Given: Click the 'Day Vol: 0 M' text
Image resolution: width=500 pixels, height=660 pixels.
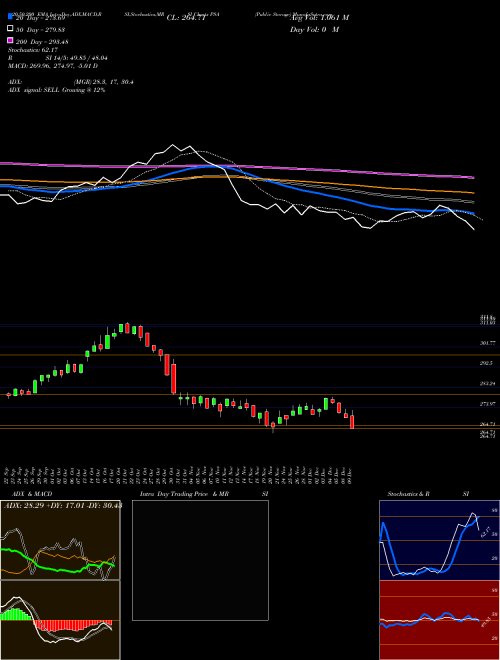Looking at the screenshot, I should point(314,29).
